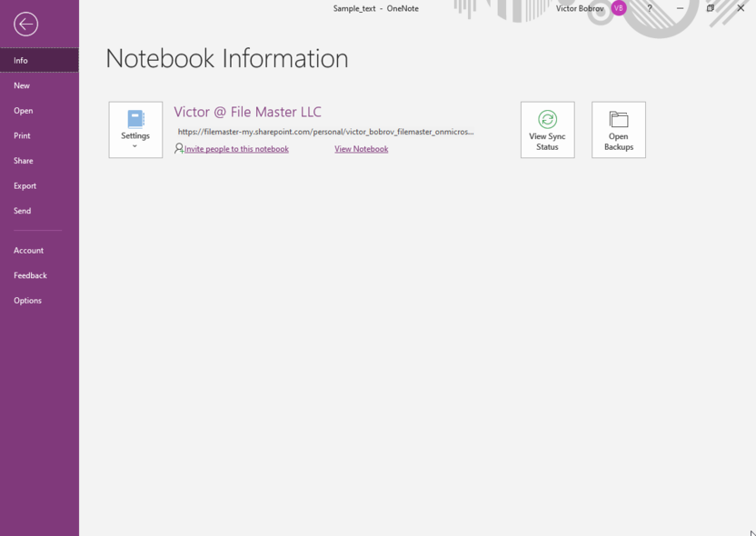The height and width of the screenshot is (536, 756).
Task: Close the OneNote window
Action: point(741,8)
